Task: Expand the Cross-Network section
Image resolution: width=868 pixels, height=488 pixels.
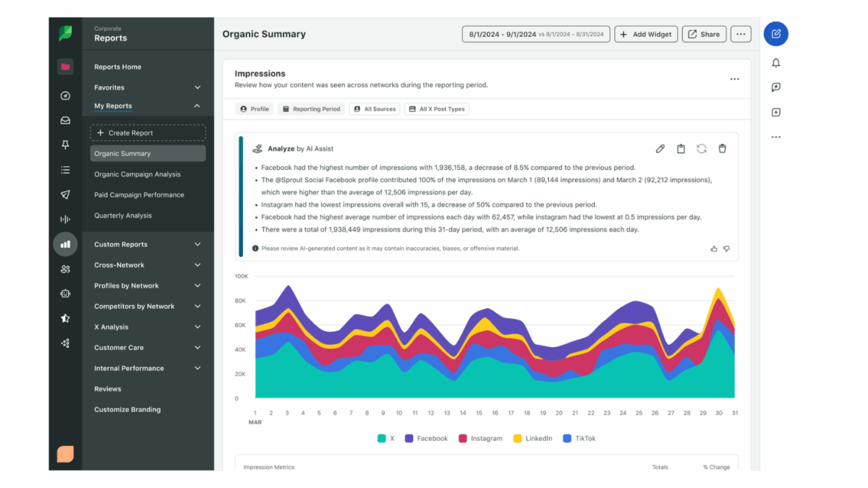Action: tap(197, 265)
